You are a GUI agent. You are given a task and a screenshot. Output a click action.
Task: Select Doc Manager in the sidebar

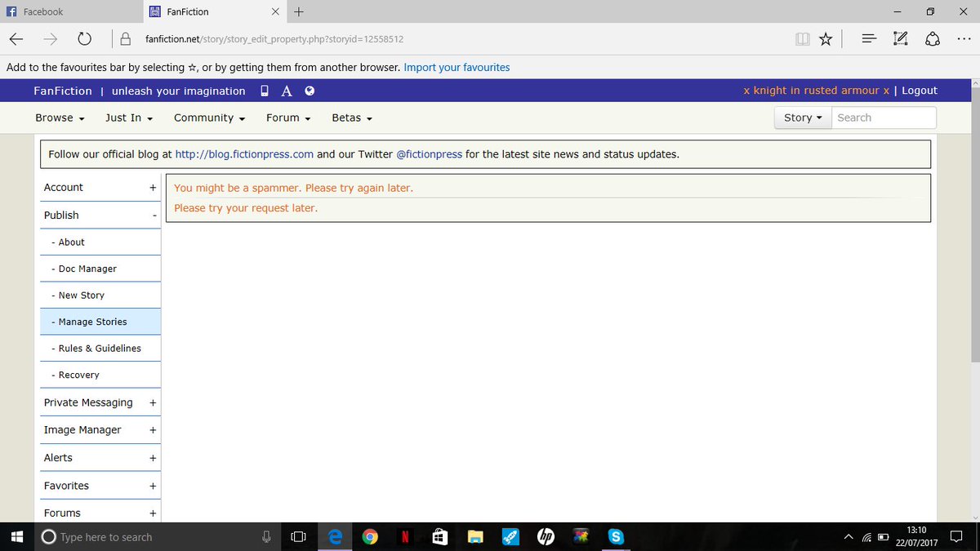(x=87, y=269)
